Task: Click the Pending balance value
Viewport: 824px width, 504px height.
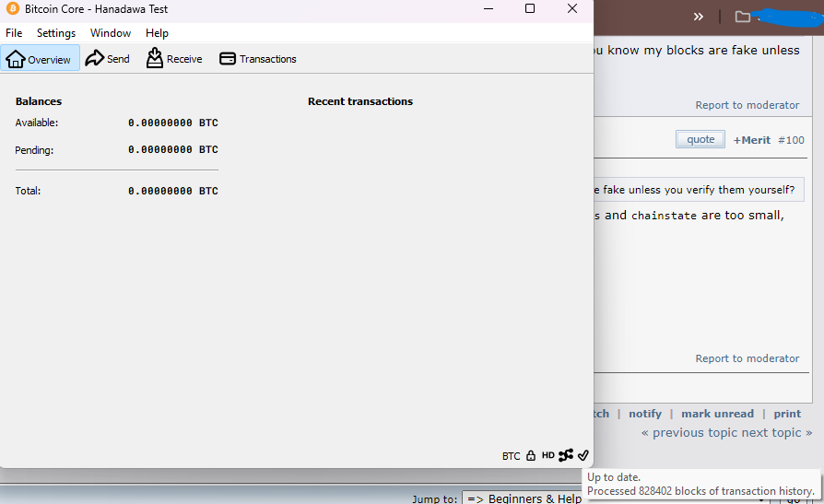Action: (173, 149)
